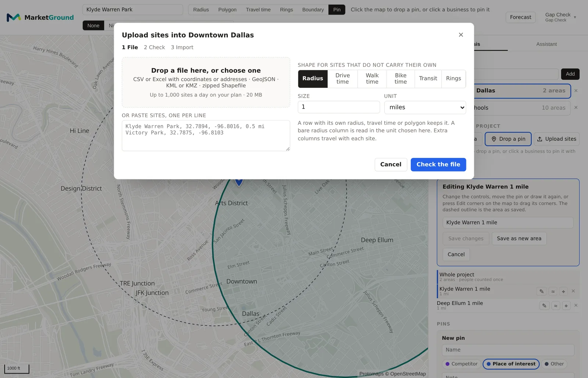Cancel the Upload sites dialog

pyautogui.click(x=391, y=165)
